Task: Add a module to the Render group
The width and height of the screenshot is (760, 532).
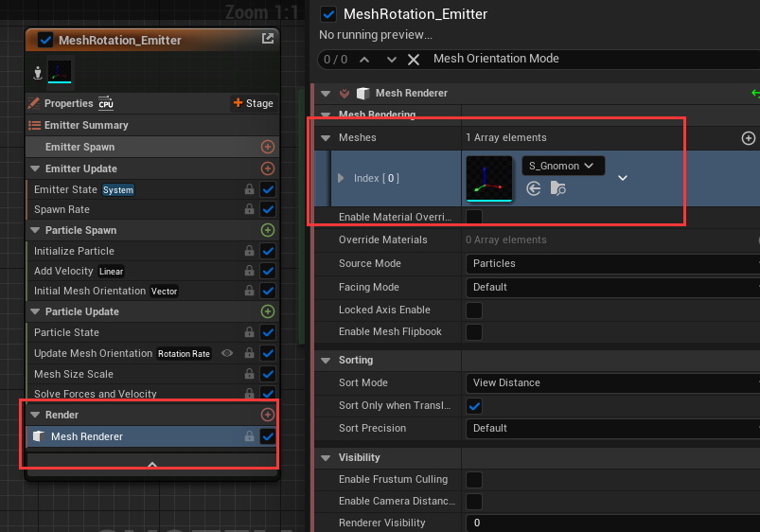Action: click(x=268, y=415)
